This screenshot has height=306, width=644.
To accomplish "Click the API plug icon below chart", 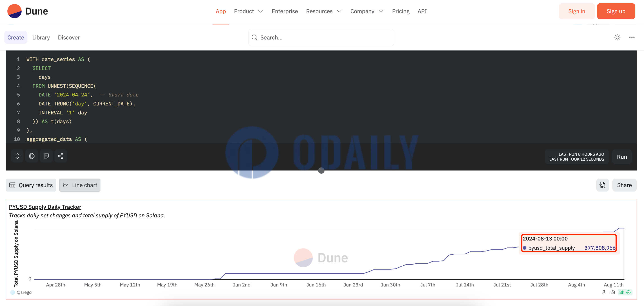I will 604,292.
